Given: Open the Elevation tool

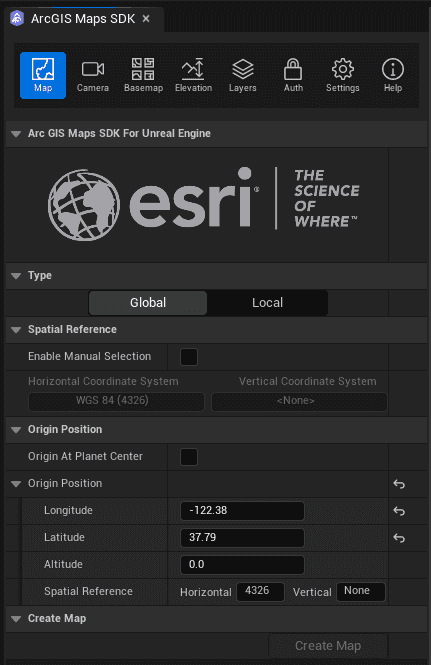Looking at the screenshot, I should [193, 75].
